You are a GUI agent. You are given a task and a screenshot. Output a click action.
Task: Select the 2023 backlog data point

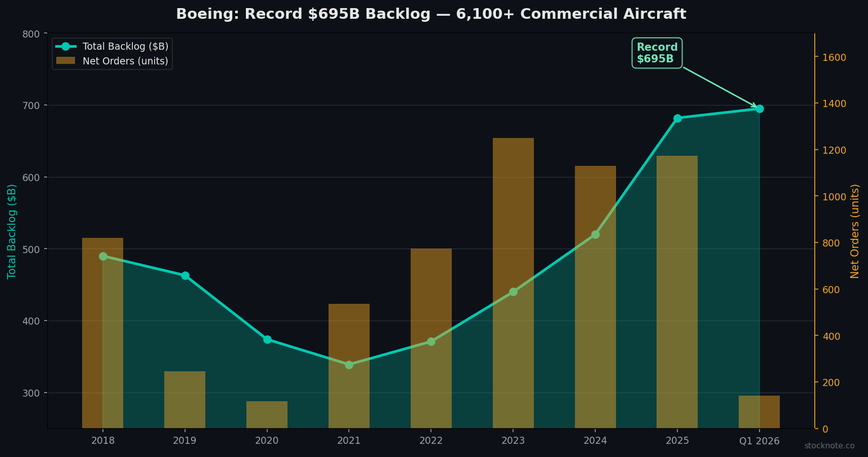click(x=513, y=292)
